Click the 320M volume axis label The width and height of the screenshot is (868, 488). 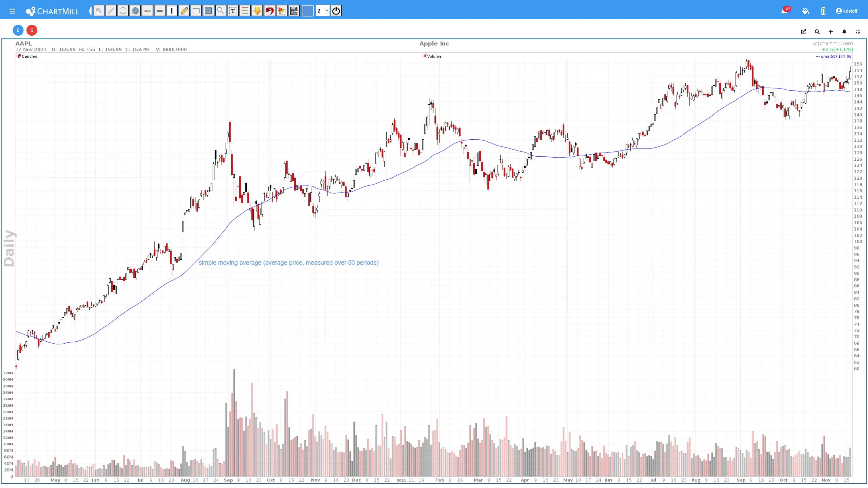(x=8, y=373)
